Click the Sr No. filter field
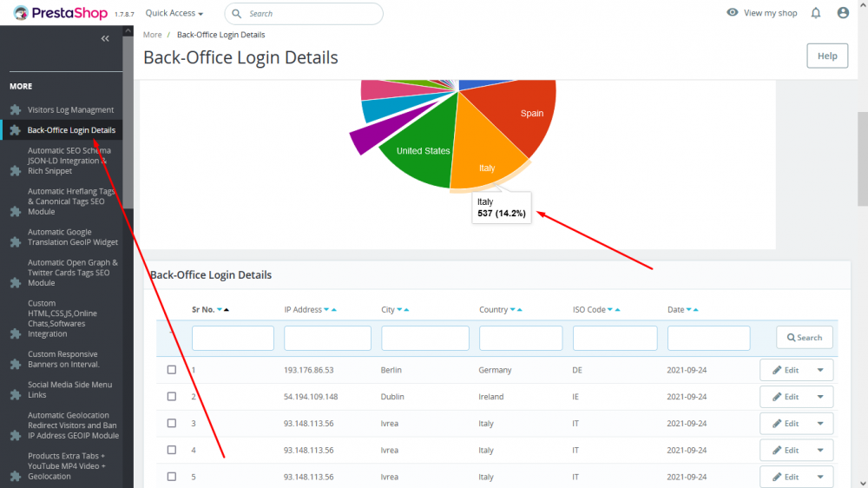868x488 pixels. [233, 338]
